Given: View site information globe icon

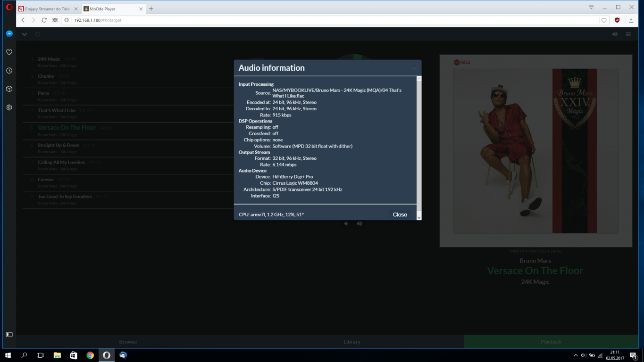Looking at the screenshot, I should [x=67, y=20].
